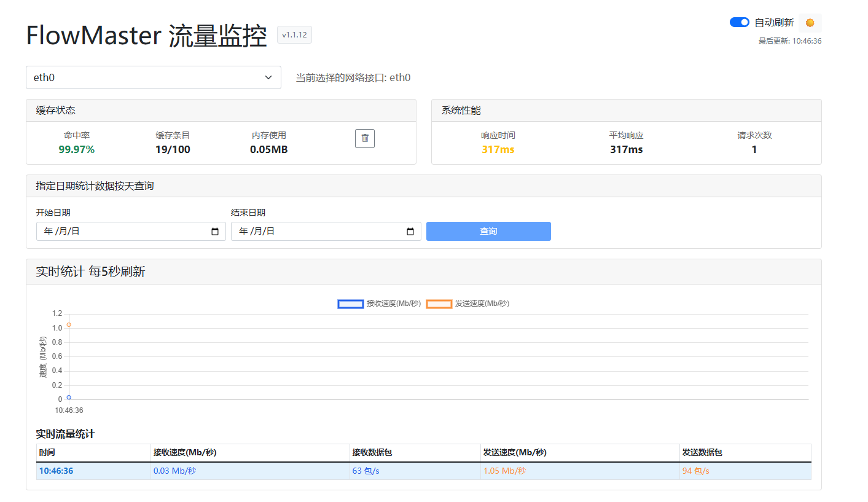Screen dimensions: 868x502
Task: Click the yellow 317ms response time value
Action: (x=498, y=149)
